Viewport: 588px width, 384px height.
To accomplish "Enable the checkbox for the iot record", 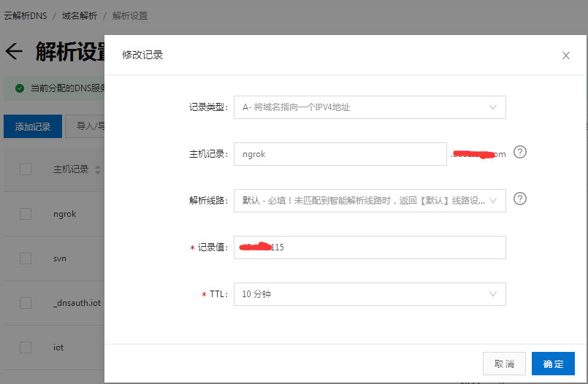I will [x=26, y=347].
